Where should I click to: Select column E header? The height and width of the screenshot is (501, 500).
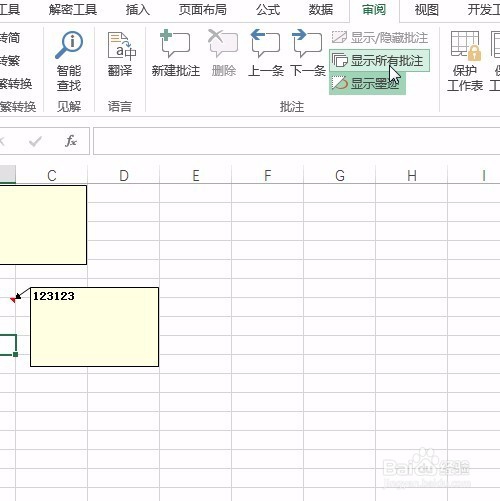point(196,175)
